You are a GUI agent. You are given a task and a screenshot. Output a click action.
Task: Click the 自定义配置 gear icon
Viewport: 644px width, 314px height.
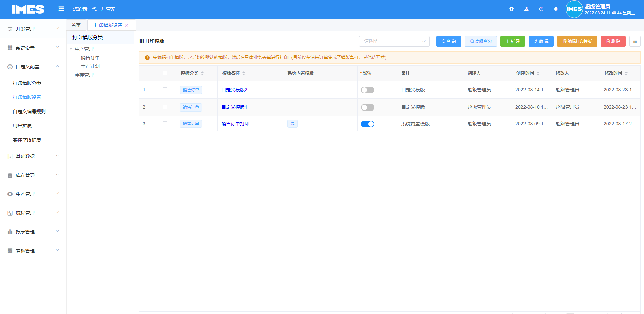[10, 67]
